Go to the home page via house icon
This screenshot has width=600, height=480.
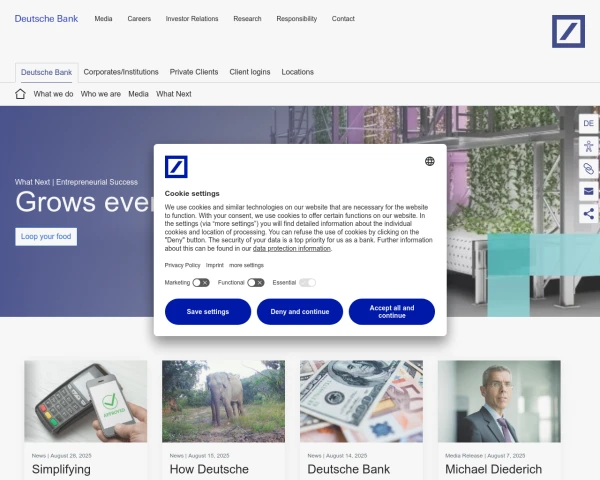(x=20, y=94)
